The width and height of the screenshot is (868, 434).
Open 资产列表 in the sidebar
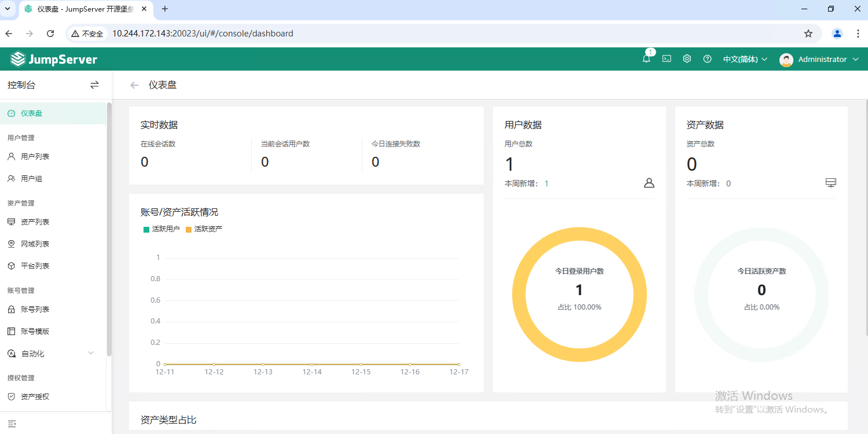pos(35,222)
